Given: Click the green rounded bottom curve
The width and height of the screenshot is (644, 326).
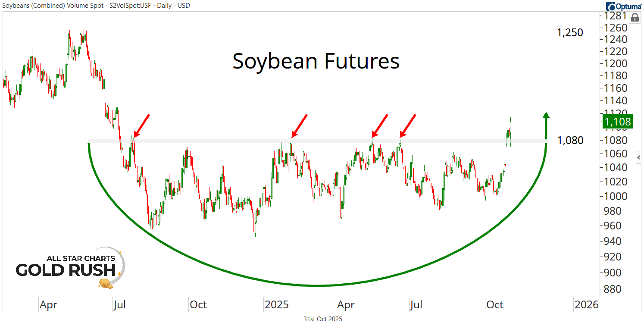Looking at the screenshot, I should (x=318, y=285).
